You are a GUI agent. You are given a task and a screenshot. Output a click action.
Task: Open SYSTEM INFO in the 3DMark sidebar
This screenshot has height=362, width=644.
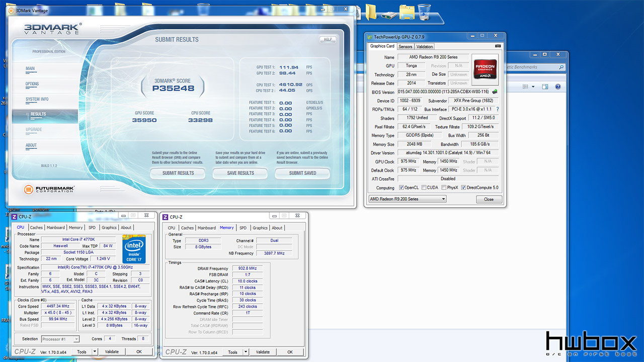[37, 99]
